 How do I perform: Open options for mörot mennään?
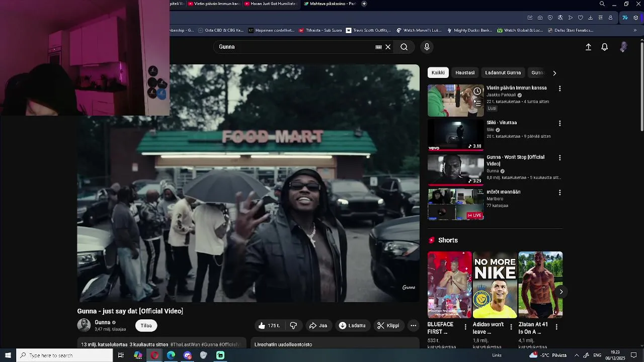559,193
